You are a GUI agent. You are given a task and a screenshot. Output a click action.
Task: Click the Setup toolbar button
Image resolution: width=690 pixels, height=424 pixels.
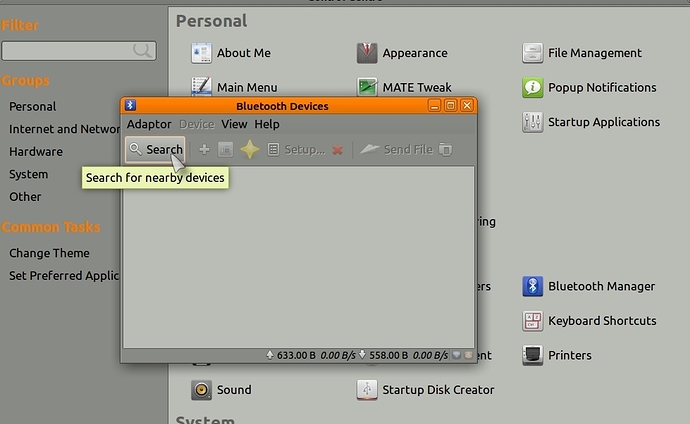(295, 150)
